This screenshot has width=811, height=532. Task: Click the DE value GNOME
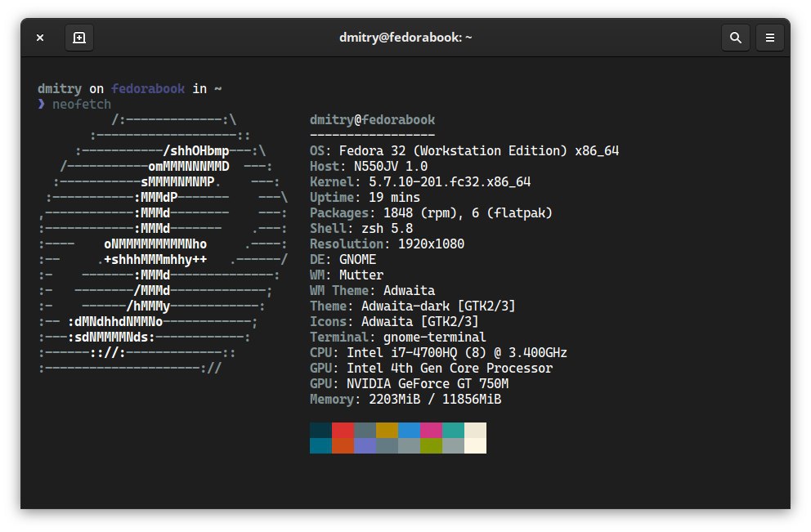coord(357,260)
